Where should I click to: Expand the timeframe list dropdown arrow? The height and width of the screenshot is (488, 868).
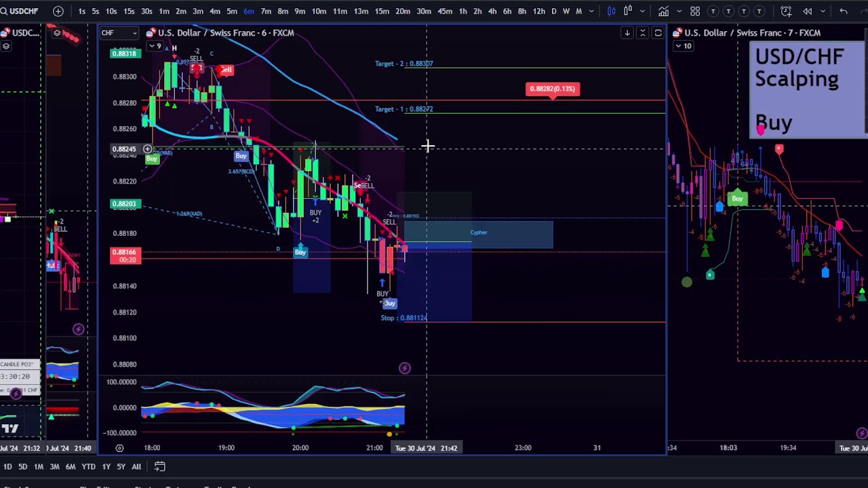[x=592, y=11]
